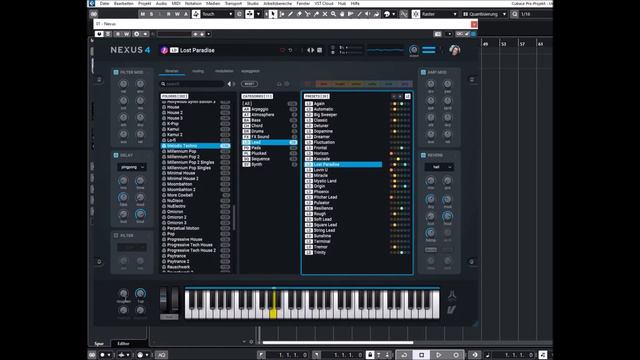Viewport: 640px width, 360px height.
Task: Toggle the Amp Mod section on/off
Action: tap(423, 72)
